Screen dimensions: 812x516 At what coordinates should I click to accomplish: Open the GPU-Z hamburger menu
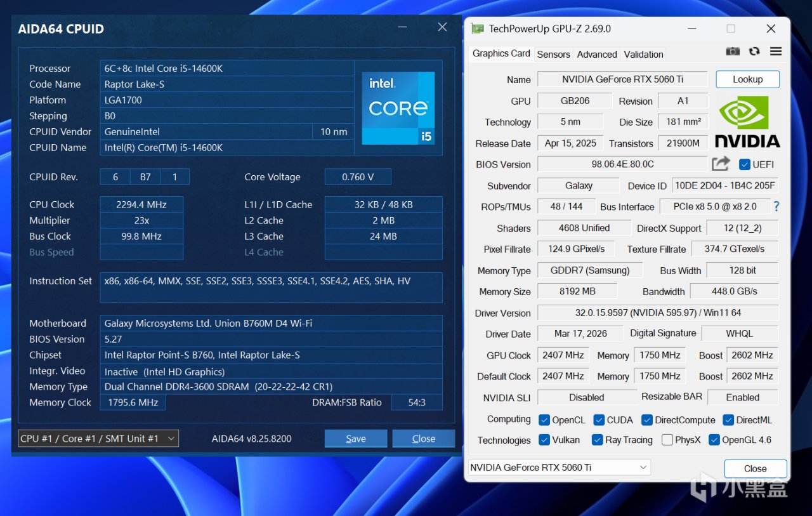(x=775, y=51)
